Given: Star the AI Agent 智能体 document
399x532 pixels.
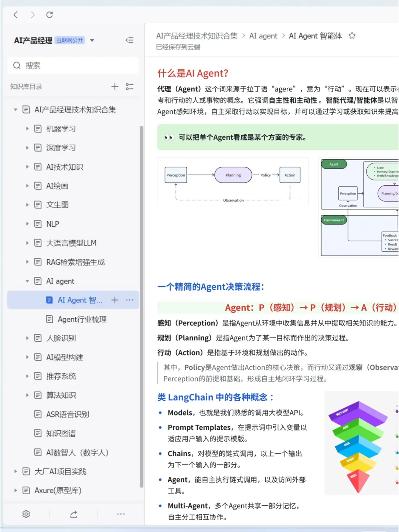Looking at the screenshot, I should click(352, 35).
